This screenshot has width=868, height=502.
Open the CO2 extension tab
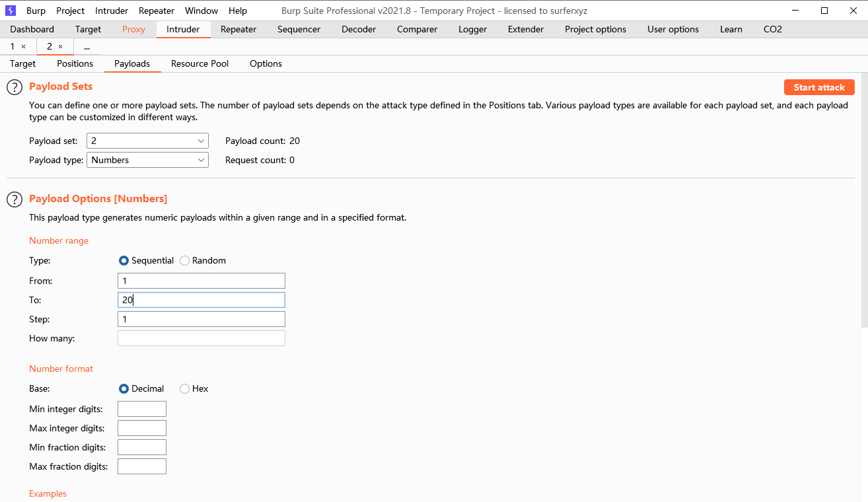click(x=773, y=29)
